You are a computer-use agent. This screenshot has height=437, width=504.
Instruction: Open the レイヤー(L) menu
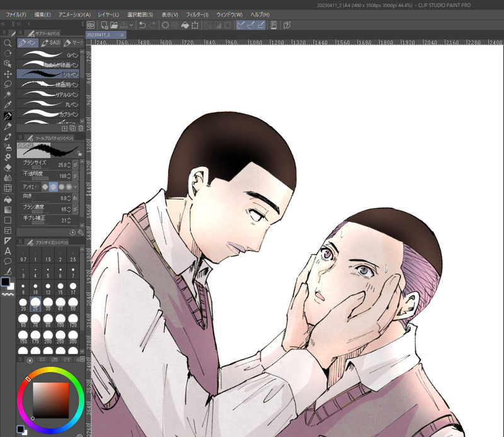[108, 15]
